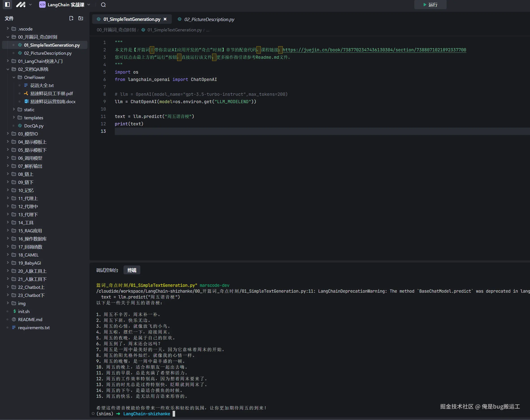Select the 终端 terminal tab

click(x=132, y=270)
